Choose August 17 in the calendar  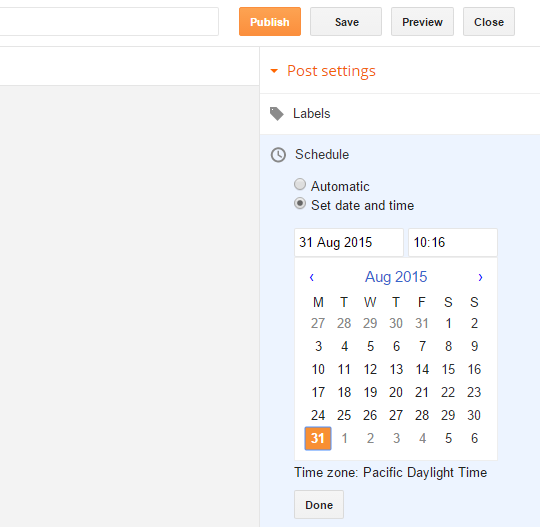coord(318,392)
